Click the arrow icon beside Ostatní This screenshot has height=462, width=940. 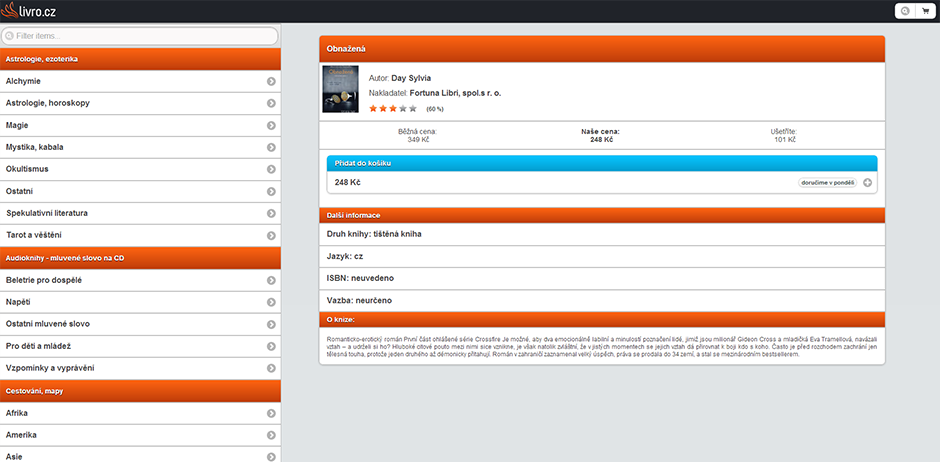click(x=271, y=192)
